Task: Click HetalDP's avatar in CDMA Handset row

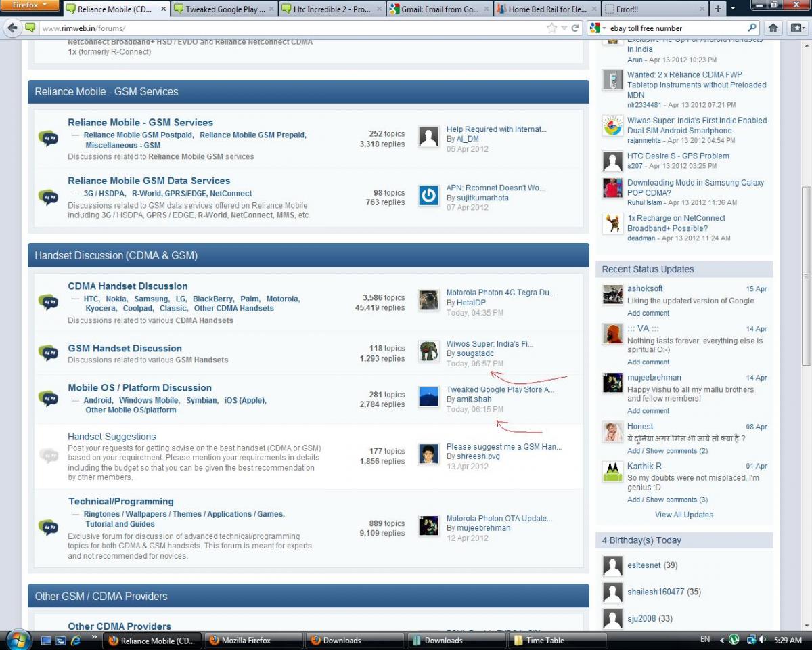Action: pyautogui.click(x=428, y=300)
